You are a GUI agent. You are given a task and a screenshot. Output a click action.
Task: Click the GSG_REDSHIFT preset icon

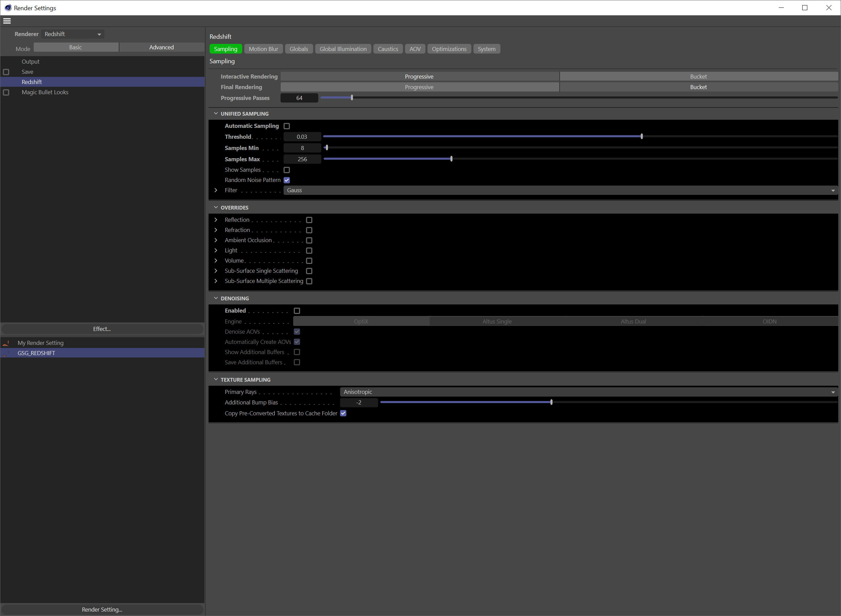(6, 353)
